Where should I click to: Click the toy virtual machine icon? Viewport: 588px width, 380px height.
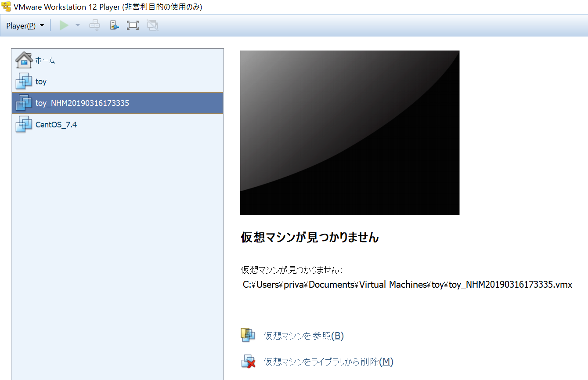(x=24, y=81)
